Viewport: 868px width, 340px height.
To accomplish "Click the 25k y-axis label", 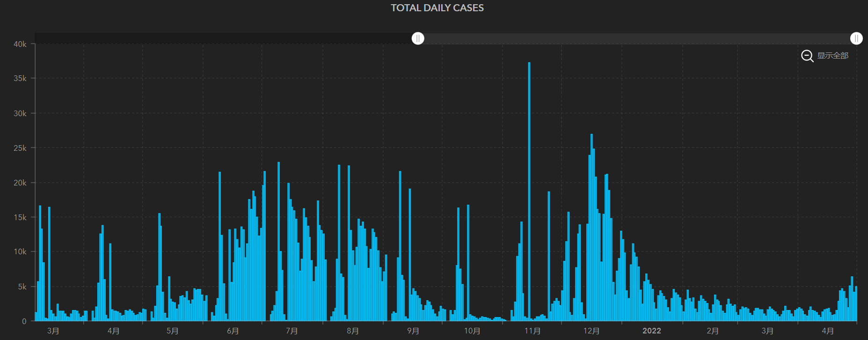I will tap(20, 148).
